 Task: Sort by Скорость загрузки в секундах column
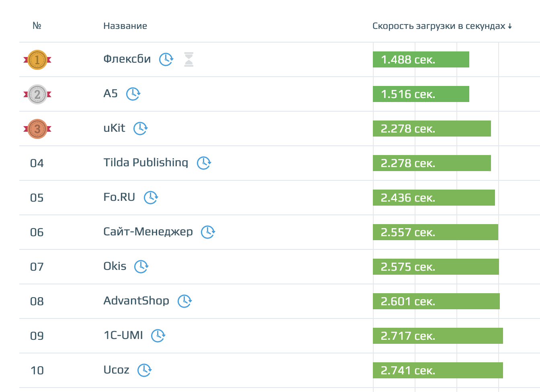442,26
